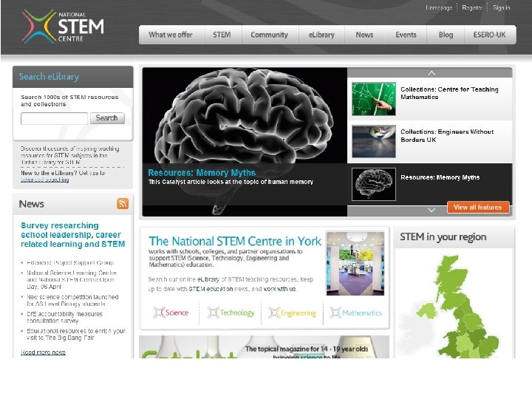Click the Sign in link

pos(502,7)
